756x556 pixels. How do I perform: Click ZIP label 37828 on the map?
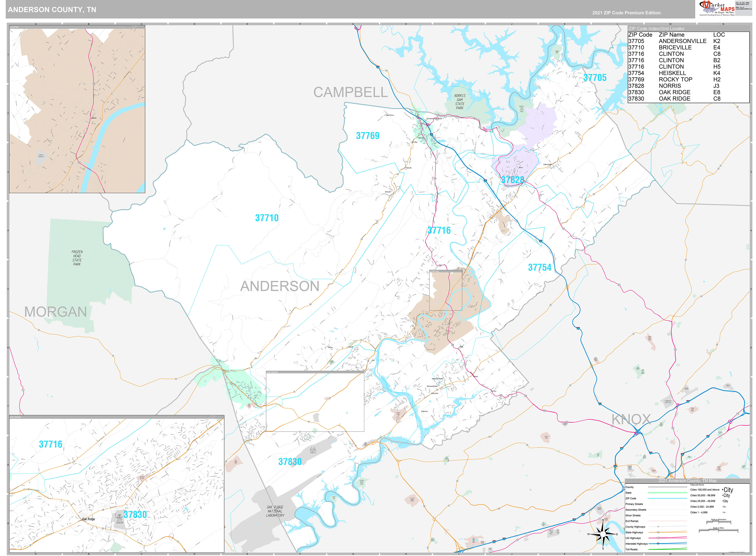[512, 180]
